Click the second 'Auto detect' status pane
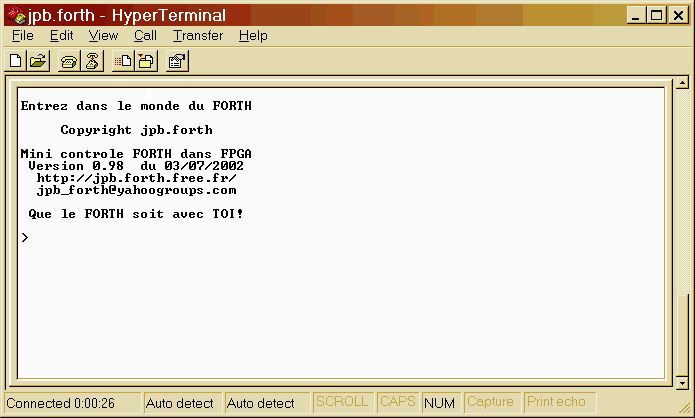Viewport: 695px width, 418px height. [267, 403]
